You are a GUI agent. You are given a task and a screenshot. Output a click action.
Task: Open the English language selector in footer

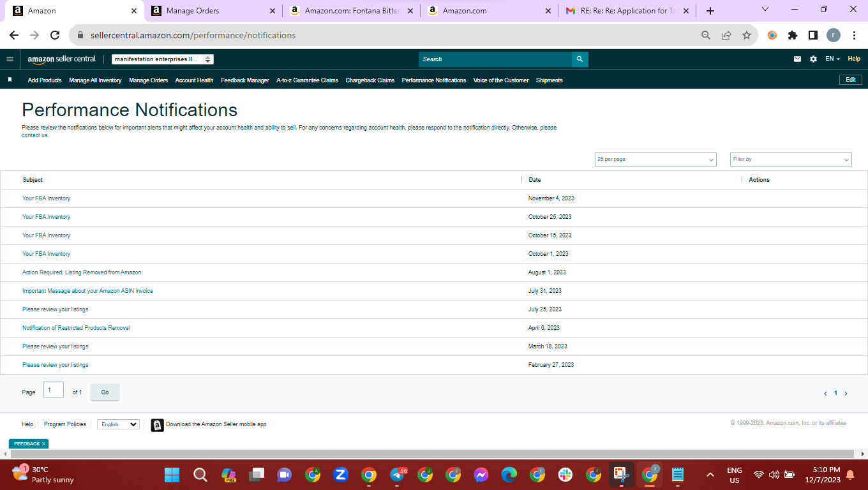(118, 424)
